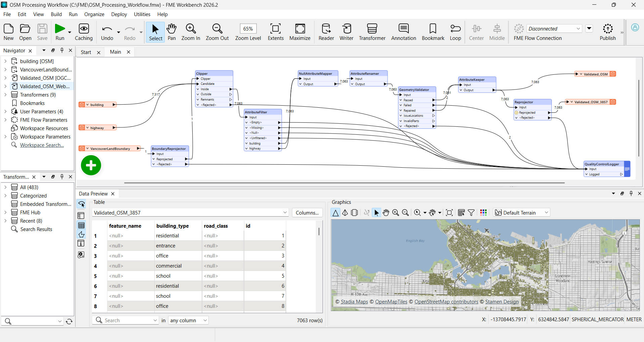Image resolution: width=644 pixels, height=342 pixels.
Task: Toggle automatic display eye-cursor button in Data Preview
Action: pyautogui.click(x=81, y=204)
